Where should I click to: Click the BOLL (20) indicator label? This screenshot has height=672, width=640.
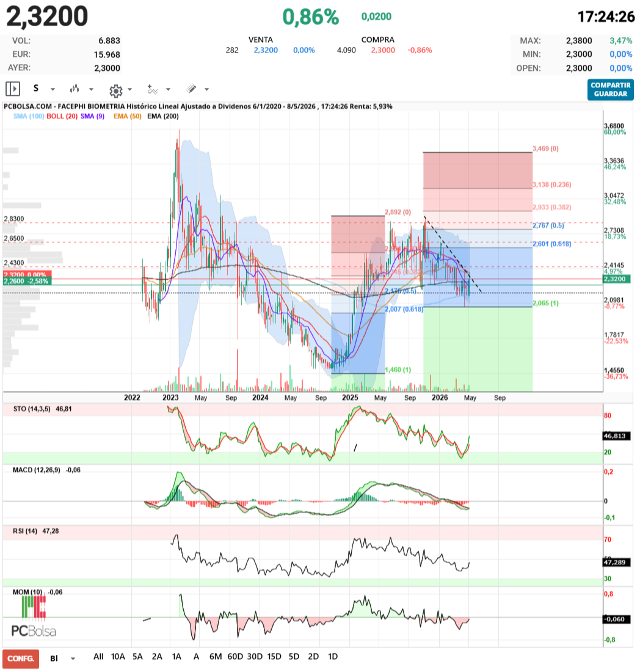(62, 116)
